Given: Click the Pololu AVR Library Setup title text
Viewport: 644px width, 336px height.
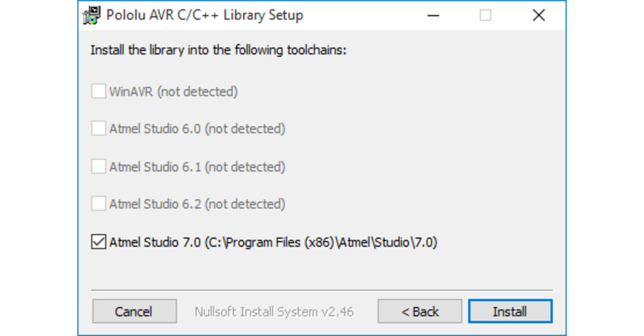Looking at the screenshot, I should pos(204,15).
